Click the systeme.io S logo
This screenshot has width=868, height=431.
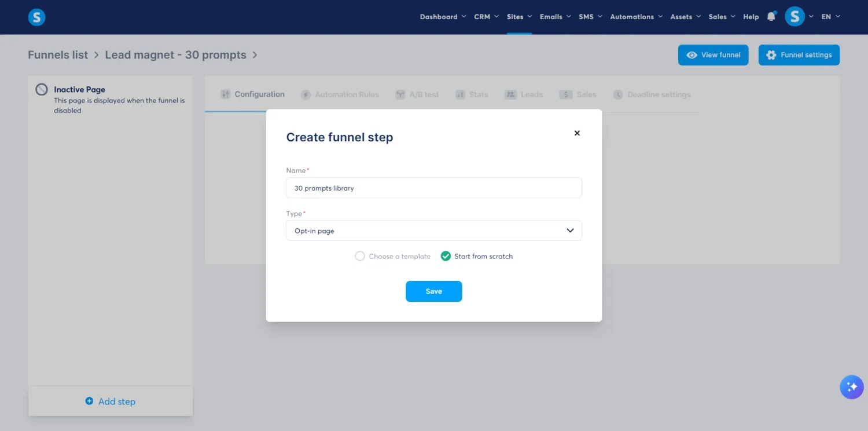[x=36, y=17]
